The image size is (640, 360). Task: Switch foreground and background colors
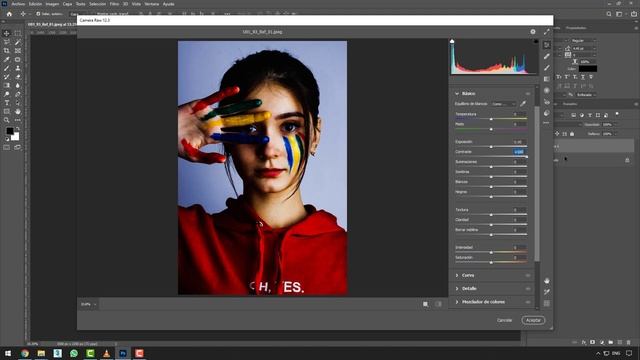coord(18,129)
